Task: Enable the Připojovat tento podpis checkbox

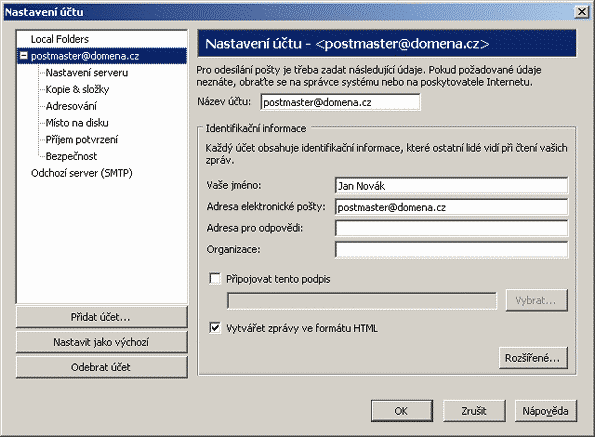Action: point(215,279)
